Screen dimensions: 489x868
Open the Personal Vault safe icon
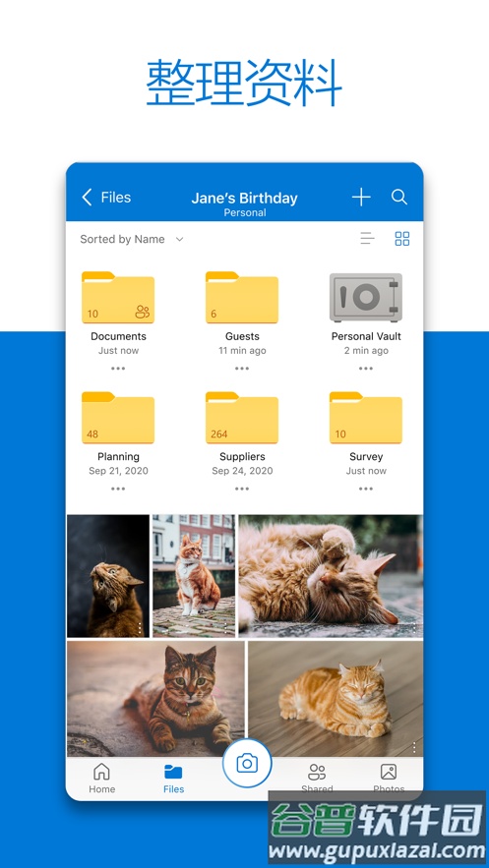coord(366,297)
